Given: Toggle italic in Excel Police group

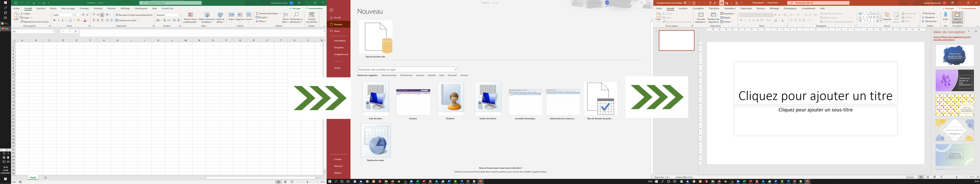Looking at the screenshot, I should point(59,21).
